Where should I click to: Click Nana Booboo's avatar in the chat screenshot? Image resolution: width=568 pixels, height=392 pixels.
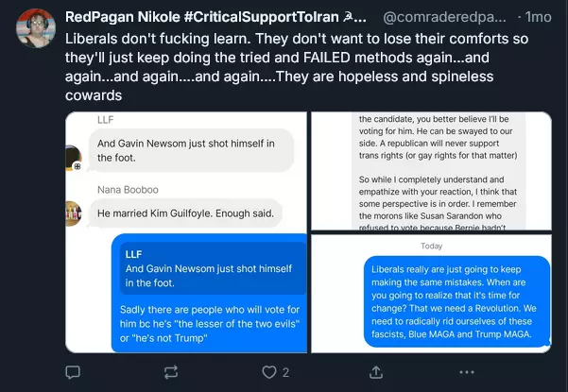[x=72, y=213]
